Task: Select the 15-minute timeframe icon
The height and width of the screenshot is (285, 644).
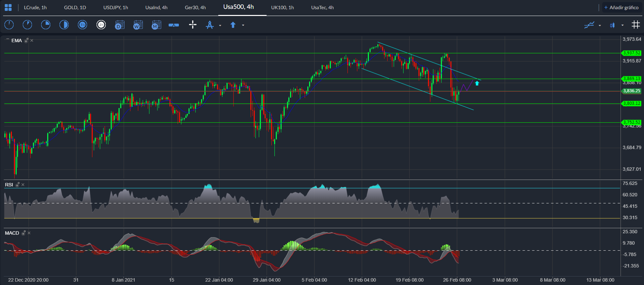Action: coord(46,25)
